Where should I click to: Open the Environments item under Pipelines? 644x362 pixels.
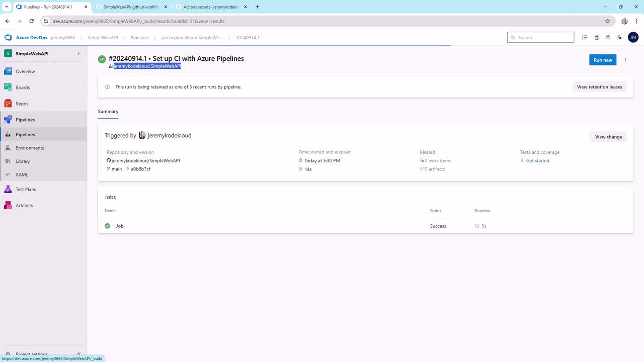click(x=30, y=148)
